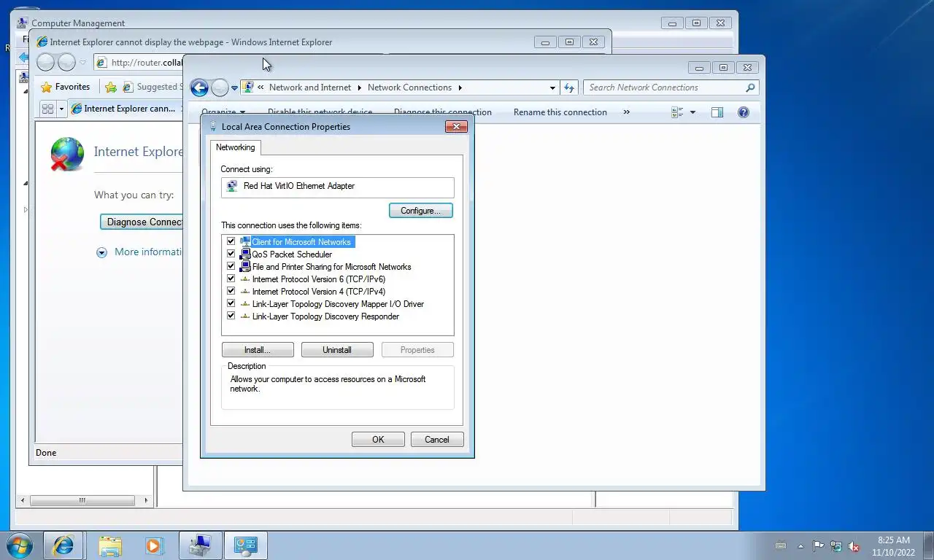Select File and Printer Sharing item
934x560 pixels.
pyautogui.click(x=331, y=267)
